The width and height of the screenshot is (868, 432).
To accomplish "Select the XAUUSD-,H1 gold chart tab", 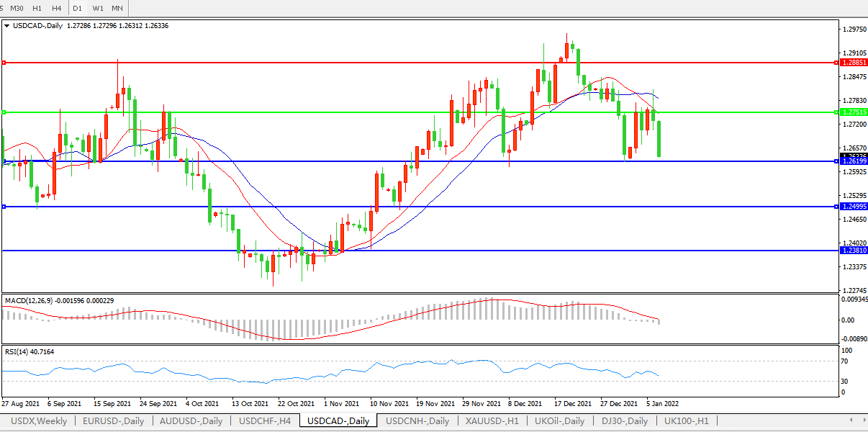I will point(492,420).
